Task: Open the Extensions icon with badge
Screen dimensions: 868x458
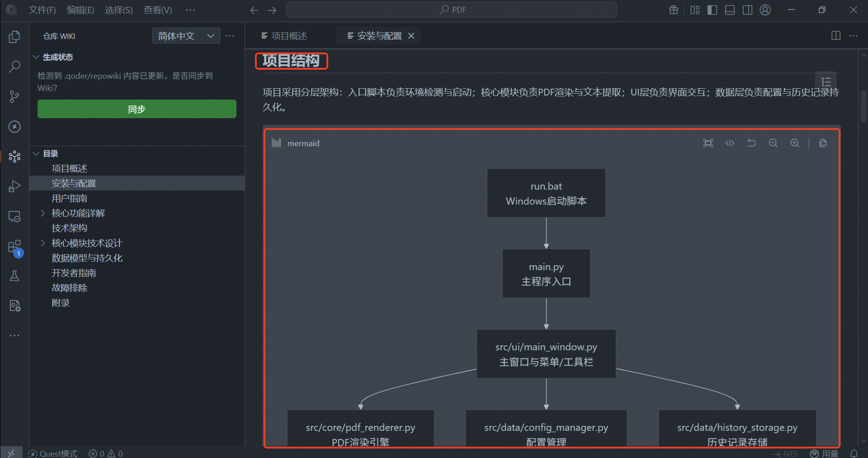Action: coord(14,247)
